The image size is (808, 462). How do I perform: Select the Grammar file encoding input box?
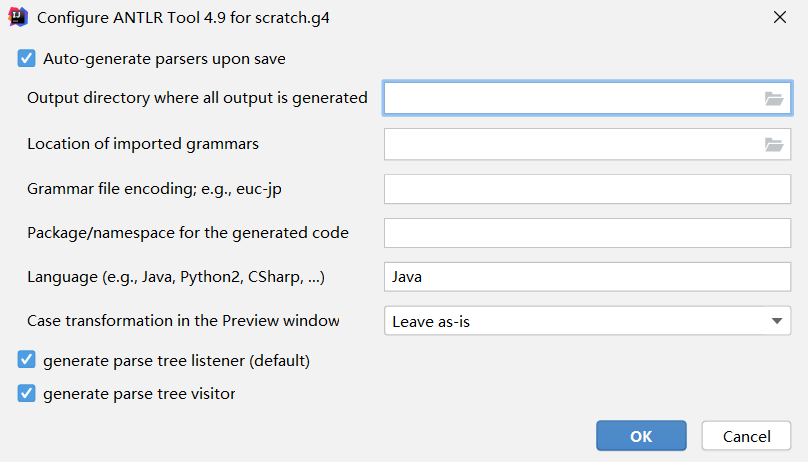(x=587, y=189)
